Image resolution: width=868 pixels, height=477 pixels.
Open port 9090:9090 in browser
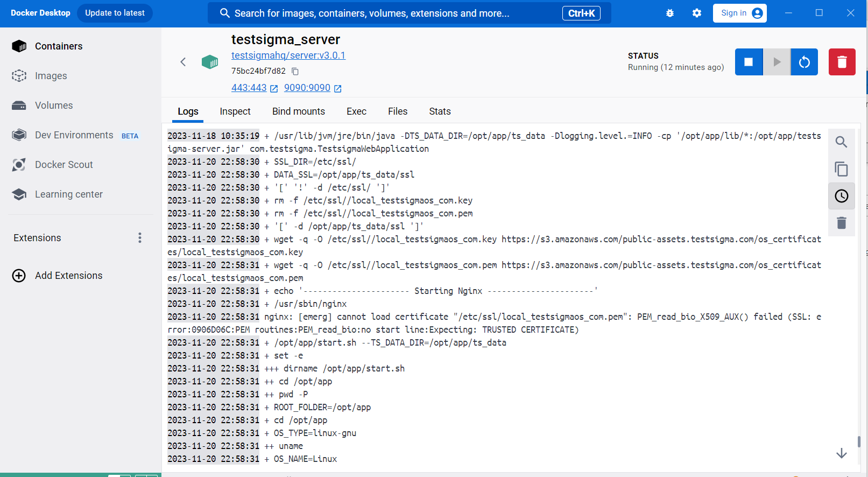click(307, 88)
